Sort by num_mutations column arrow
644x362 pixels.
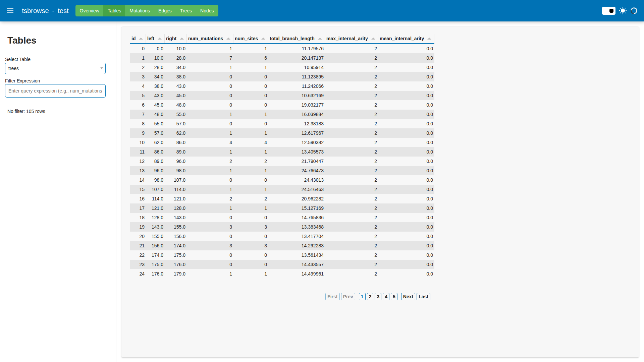pyautogui.click(x=228, y=39)
